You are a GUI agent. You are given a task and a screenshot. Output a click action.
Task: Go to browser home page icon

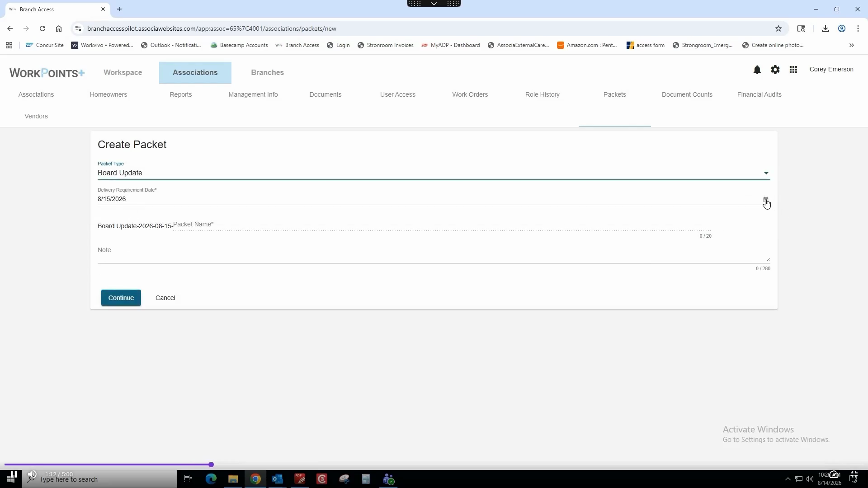point(59,28)
